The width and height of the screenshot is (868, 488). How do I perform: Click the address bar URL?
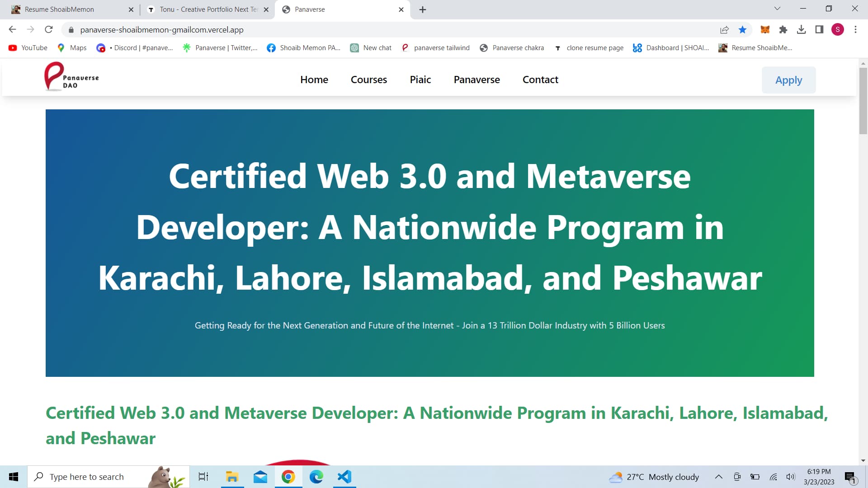click(161, 30)
